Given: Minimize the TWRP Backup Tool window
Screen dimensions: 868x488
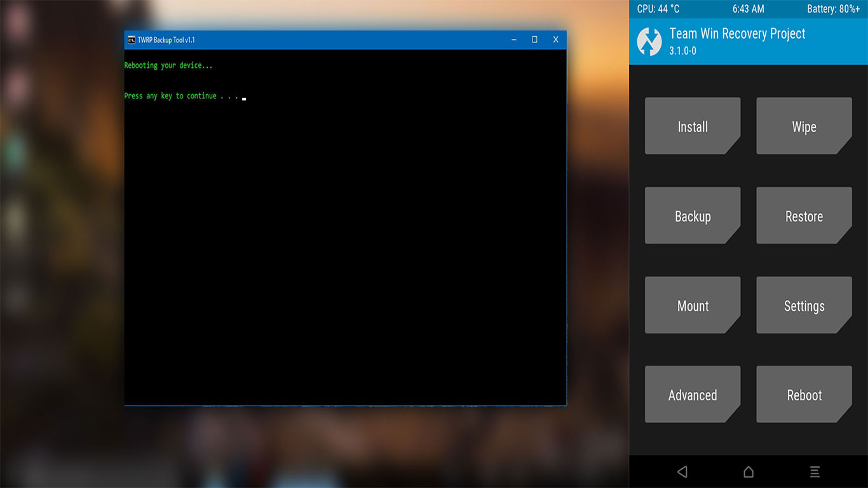Looking at the screenshot, I should [x=513, y=40].
